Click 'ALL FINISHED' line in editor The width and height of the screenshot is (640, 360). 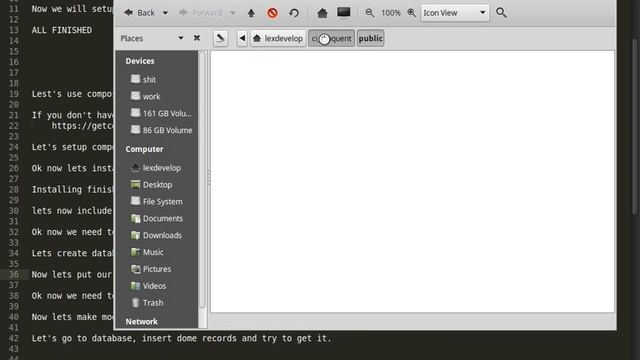click(x=62, y=30)
